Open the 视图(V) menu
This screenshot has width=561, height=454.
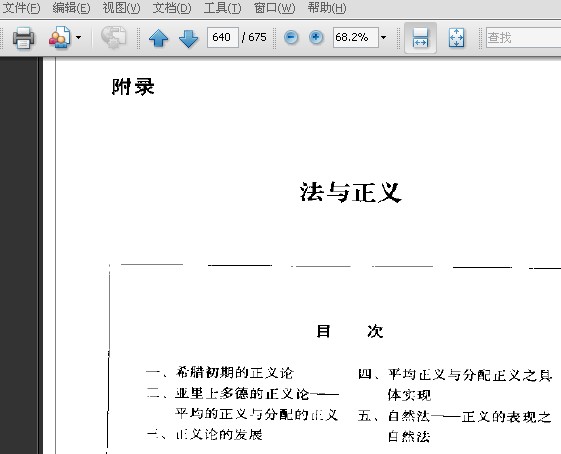(x=121, y=8)
